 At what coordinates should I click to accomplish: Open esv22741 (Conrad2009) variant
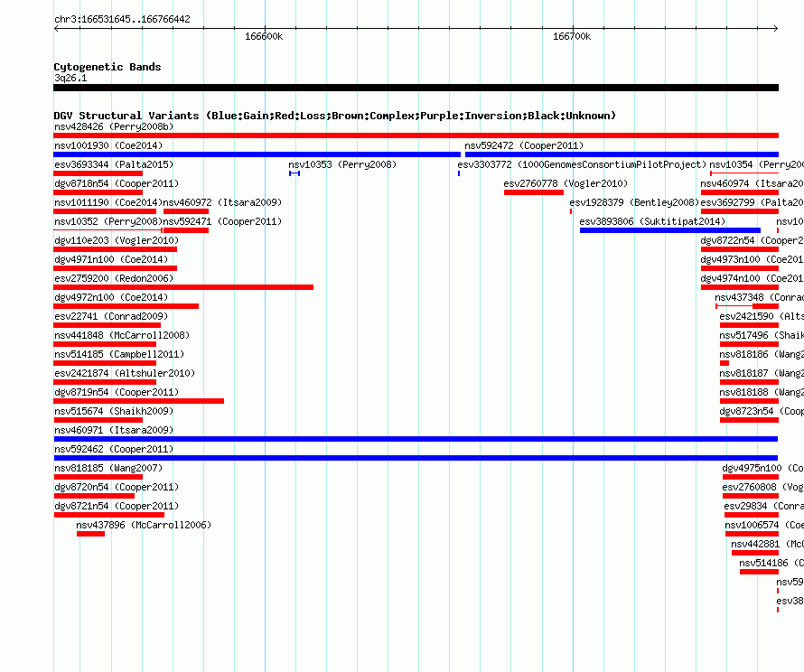[x=111, y=316]
